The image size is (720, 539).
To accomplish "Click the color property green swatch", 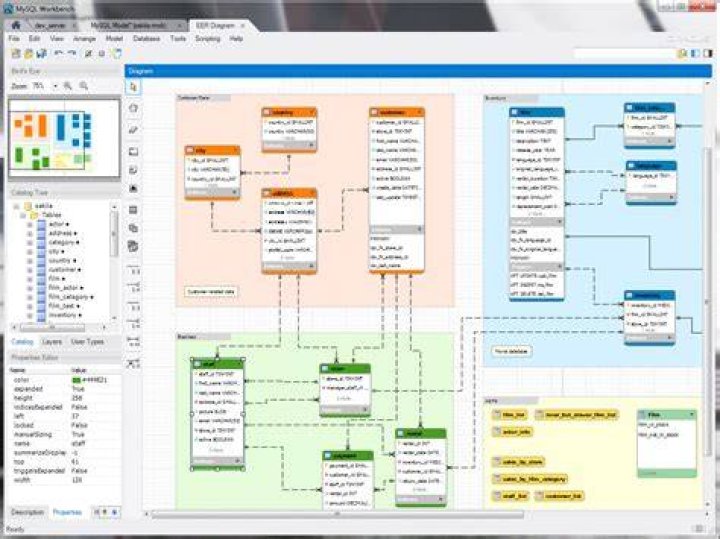I will click(76, 380).
